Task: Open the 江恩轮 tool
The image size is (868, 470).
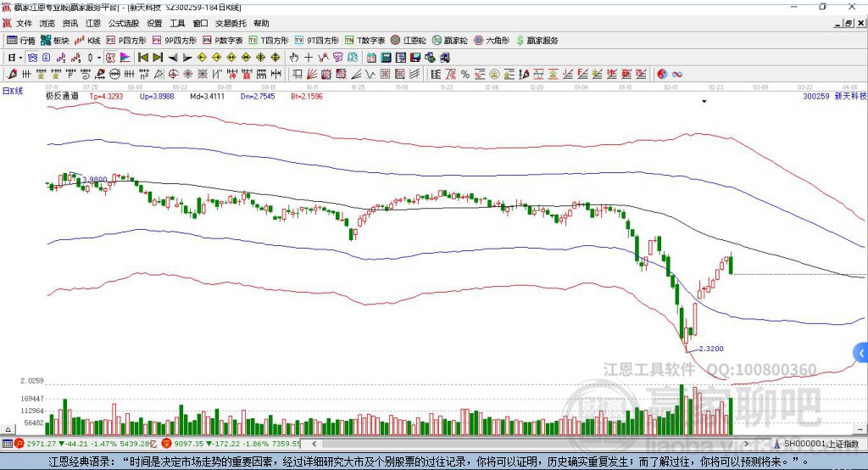Action: point(409,41)
